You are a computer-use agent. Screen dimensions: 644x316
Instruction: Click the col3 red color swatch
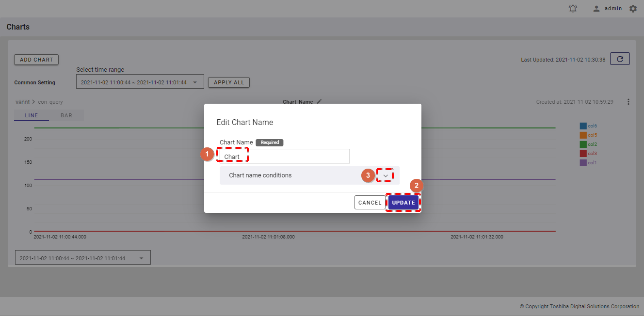pyautogui.click(x=583, y=154)
